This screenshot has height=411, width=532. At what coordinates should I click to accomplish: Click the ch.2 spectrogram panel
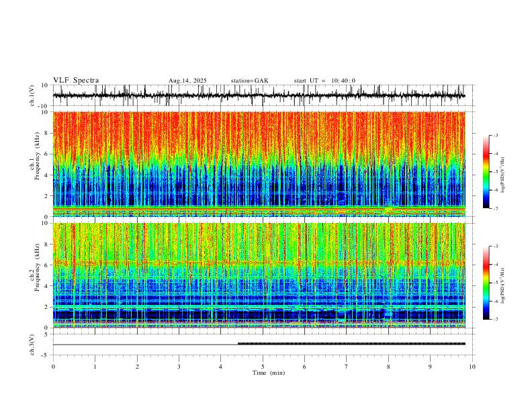click(x=259, y=275)
